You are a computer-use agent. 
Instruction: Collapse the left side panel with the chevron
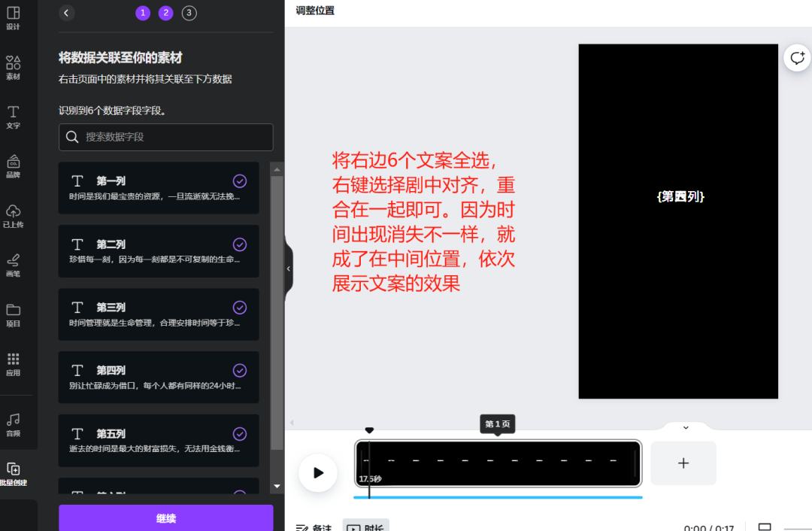click(288, 268)
